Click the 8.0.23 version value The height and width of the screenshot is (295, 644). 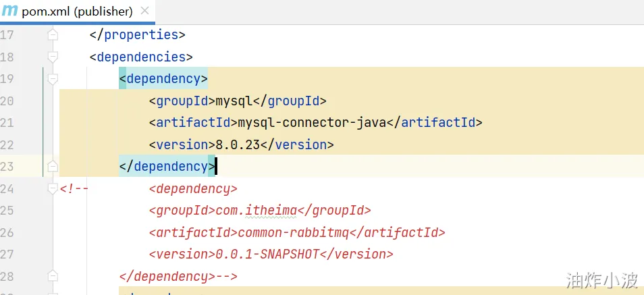(x=236, y=145)
